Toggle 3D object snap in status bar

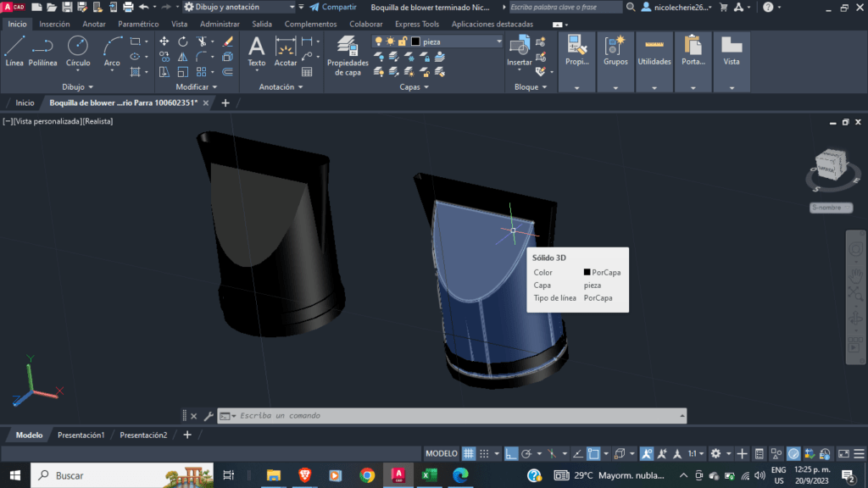click(x=620, y=454)
